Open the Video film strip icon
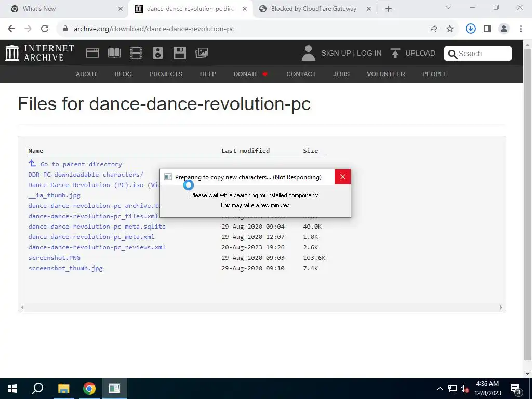Image resolution: width=532 pixels, height=399 pixels. click(x=136, y=53)
